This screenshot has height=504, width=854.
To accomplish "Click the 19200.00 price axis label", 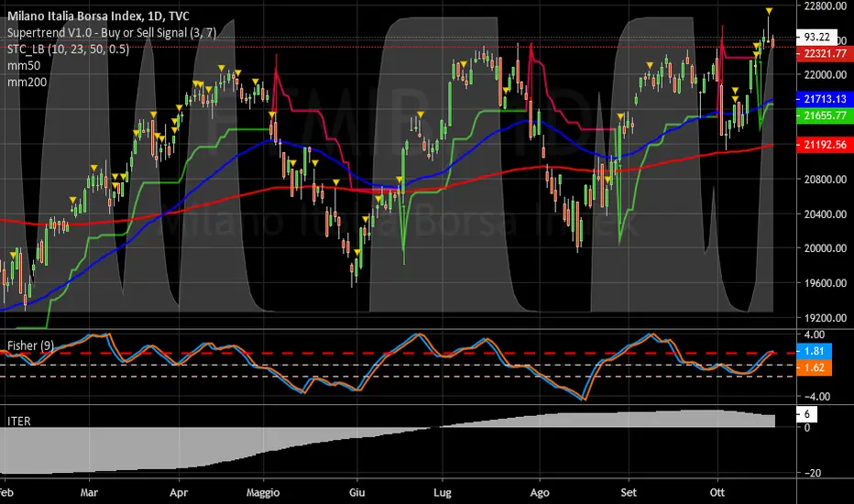I will point(825,318).
